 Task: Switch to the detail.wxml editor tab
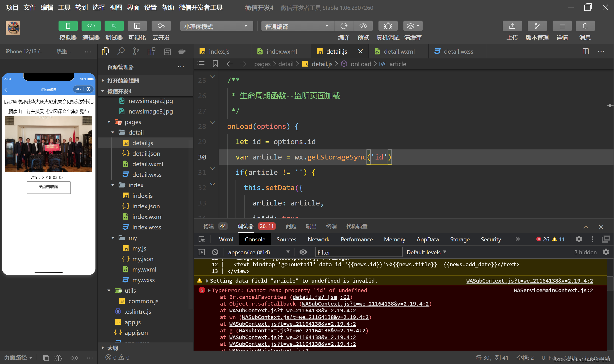(399, 51)
